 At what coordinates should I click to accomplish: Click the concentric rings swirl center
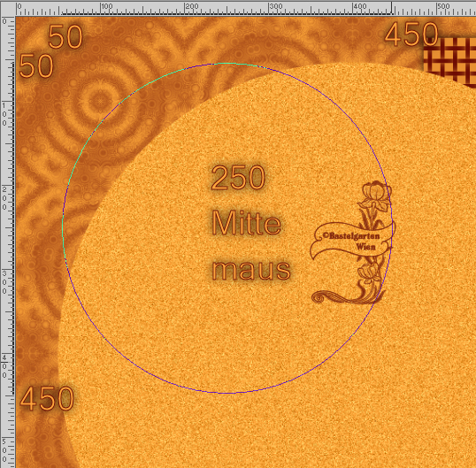99,100
